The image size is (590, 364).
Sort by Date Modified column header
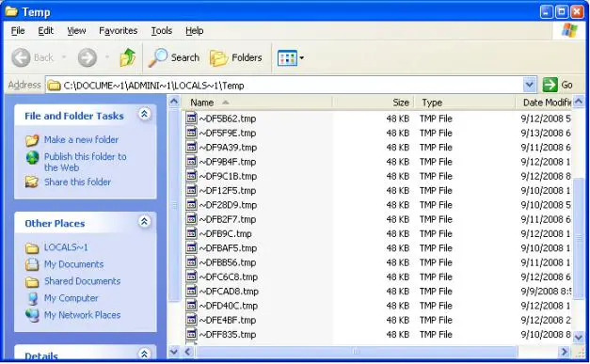pyautogui.click(x=544, y=103)
